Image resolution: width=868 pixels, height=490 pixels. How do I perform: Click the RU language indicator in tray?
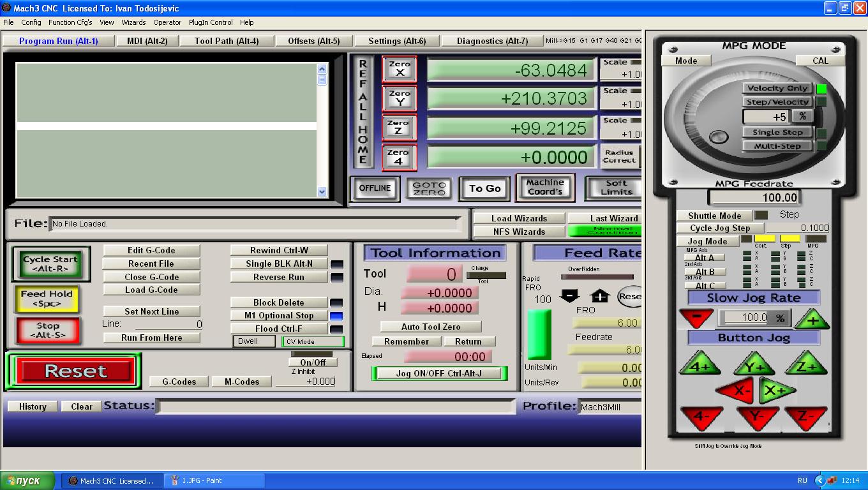point(802,480)
